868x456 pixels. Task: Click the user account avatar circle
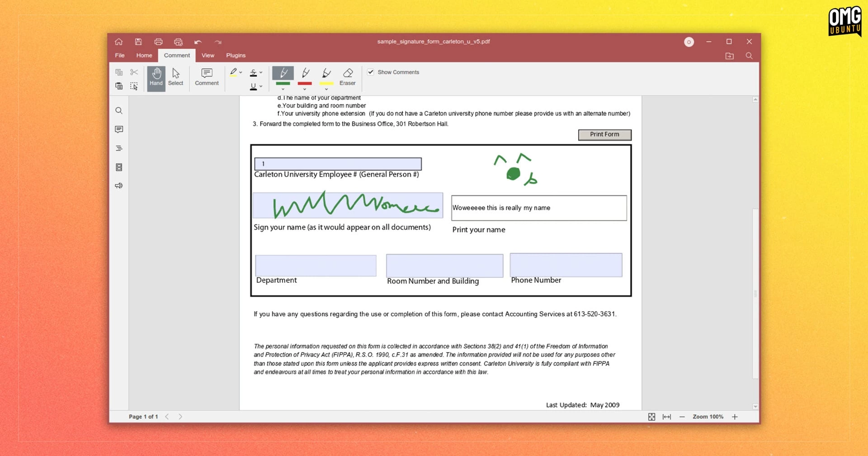click(689, 42)
